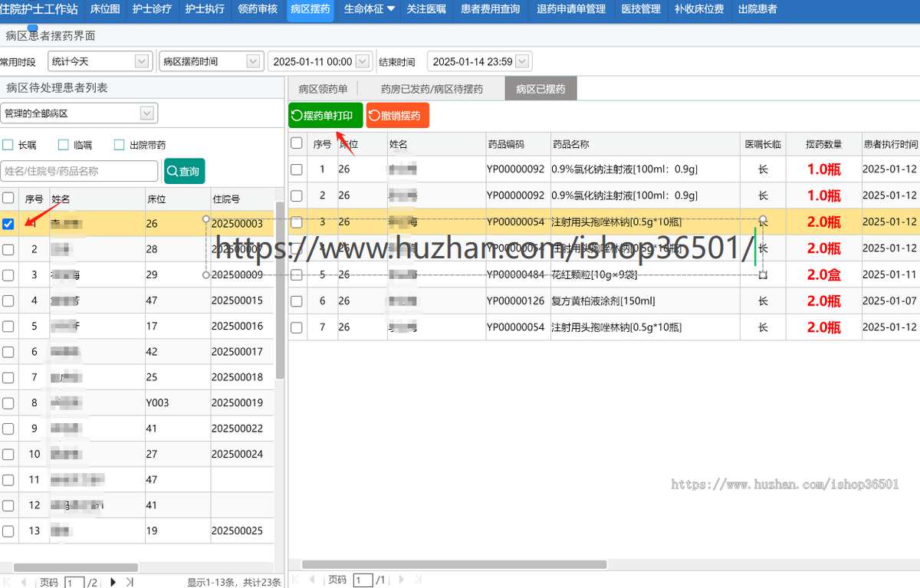
Task: Select 住院号 202500025 cell
Action: [x=241, y=531]
